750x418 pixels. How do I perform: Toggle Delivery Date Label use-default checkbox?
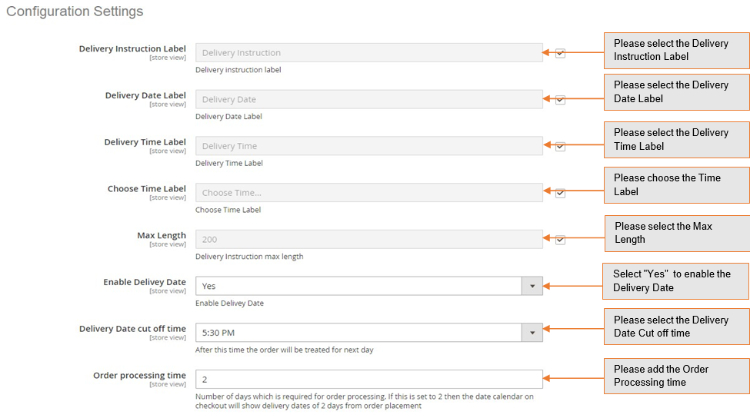pyautogui.click(x=560, y=100)
